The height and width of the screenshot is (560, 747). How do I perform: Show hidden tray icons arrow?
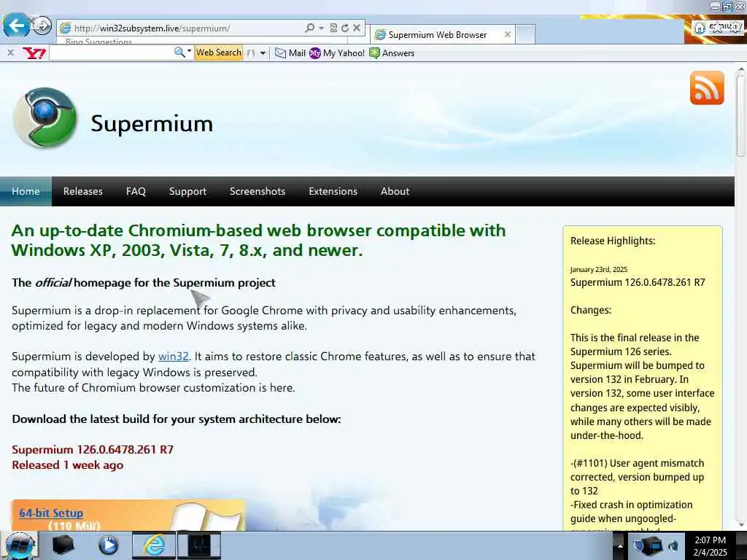coord(620,546)
